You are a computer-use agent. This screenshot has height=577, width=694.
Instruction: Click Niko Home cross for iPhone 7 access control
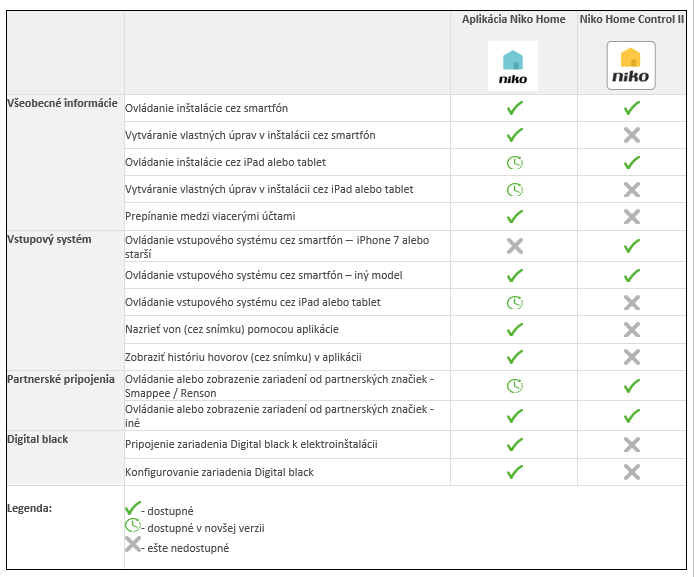tap(515, 246)
